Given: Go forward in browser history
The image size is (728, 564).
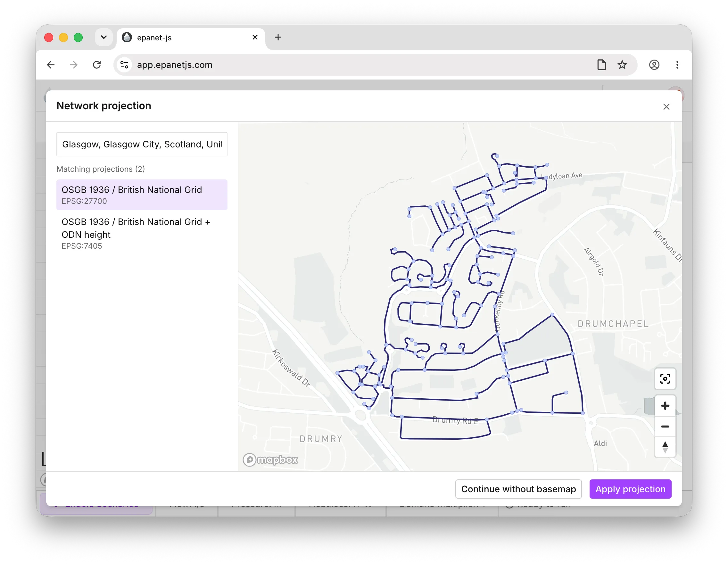Looking at the screenshot, I should click(74, 65).
